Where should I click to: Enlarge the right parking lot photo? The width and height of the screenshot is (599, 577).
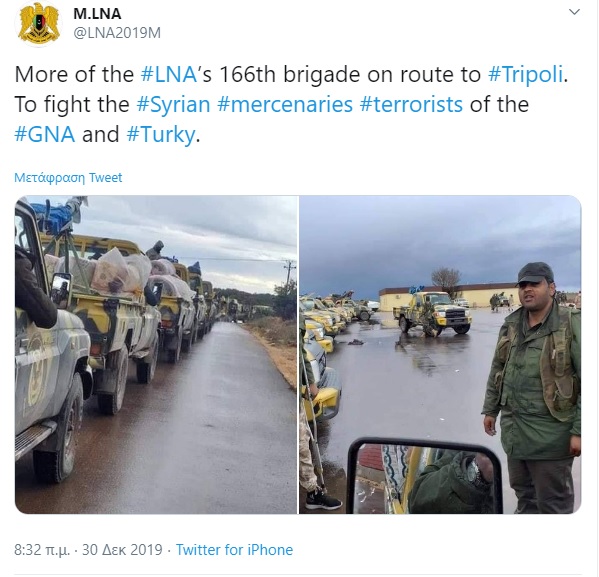click(x=440, y=355)
